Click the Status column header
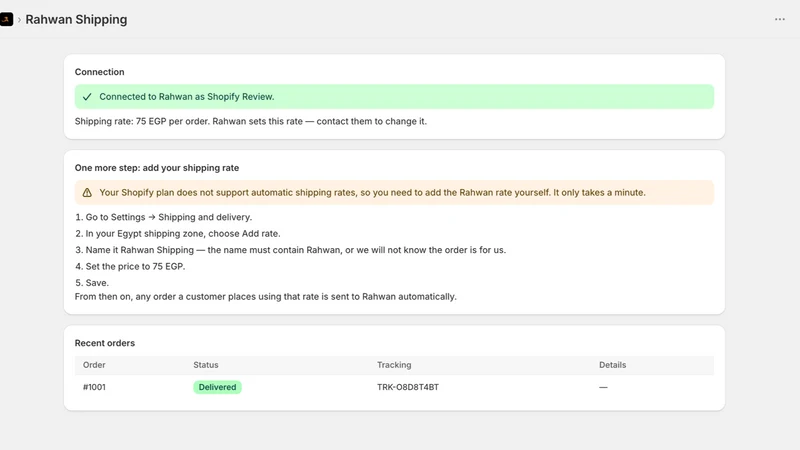Image resolution: width=800 pixels, height=450 pixels. 206,365
